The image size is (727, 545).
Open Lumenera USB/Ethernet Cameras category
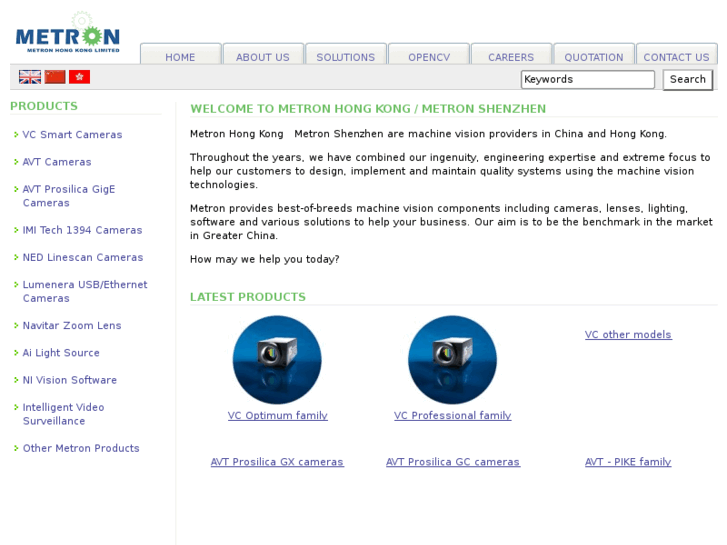click(x=85, y=291)
